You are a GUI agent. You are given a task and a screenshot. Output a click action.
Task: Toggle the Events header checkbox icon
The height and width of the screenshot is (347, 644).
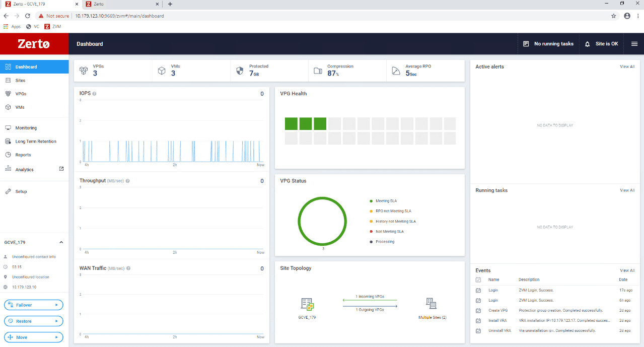[x=478, y=280]
